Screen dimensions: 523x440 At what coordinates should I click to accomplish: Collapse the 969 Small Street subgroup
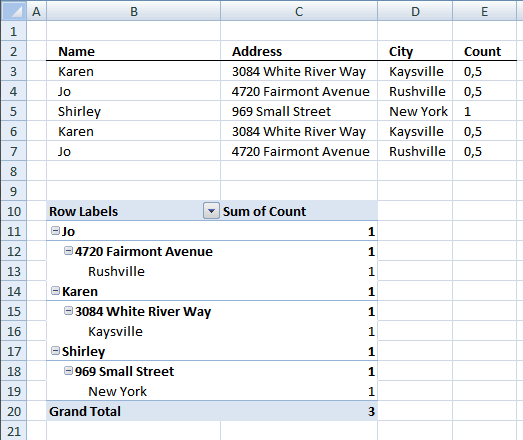pos(68,371)
